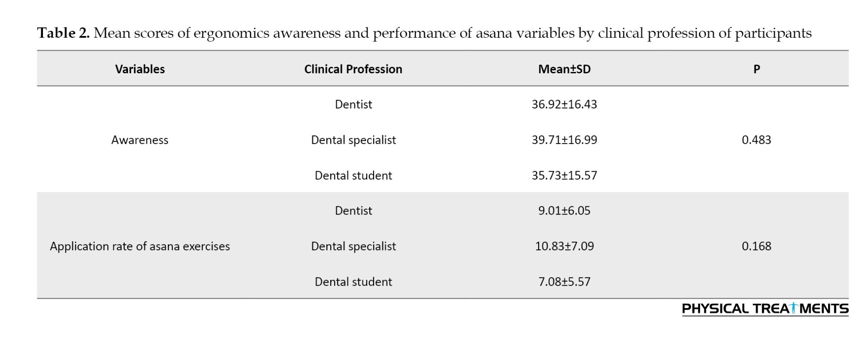Select the Awareness variable cell
The image size is (868, 339).
pyautogui.click(x=140, y=140)
